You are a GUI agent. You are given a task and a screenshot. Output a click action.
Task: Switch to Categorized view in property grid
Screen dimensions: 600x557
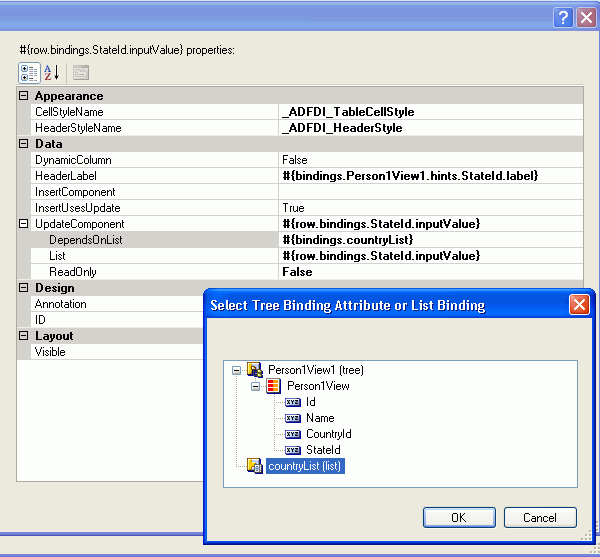coord(29,73)
